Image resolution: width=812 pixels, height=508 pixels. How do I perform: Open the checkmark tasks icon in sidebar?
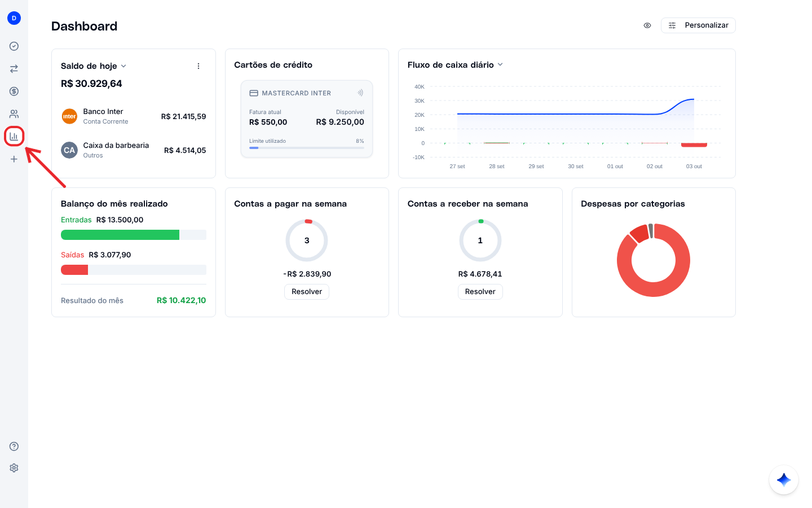tap(14, 46)
